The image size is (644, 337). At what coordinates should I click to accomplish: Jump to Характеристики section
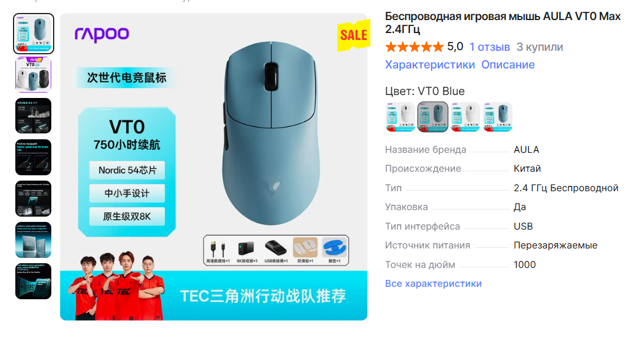tap(429, 65)
